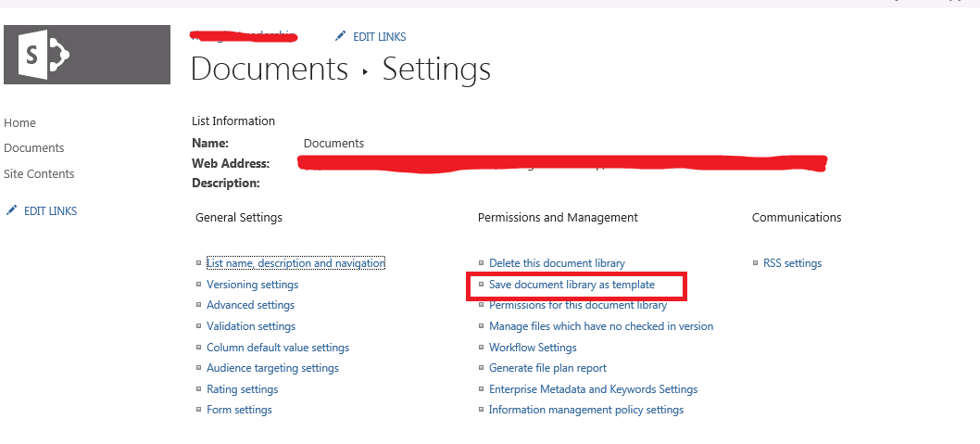Open Workflow Settings link
Viewport: 980px width, 444px height.
(x=533, y=348)
